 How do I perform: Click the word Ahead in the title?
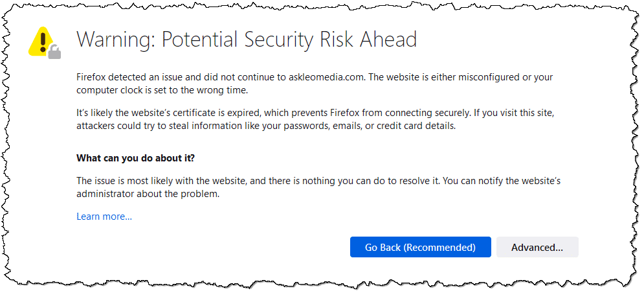point(388,40)
